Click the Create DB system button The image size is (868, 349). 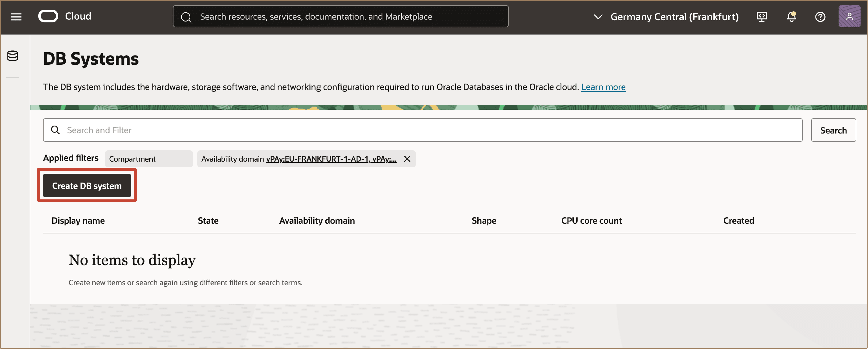pyautogui.click(x=86, y=185)
